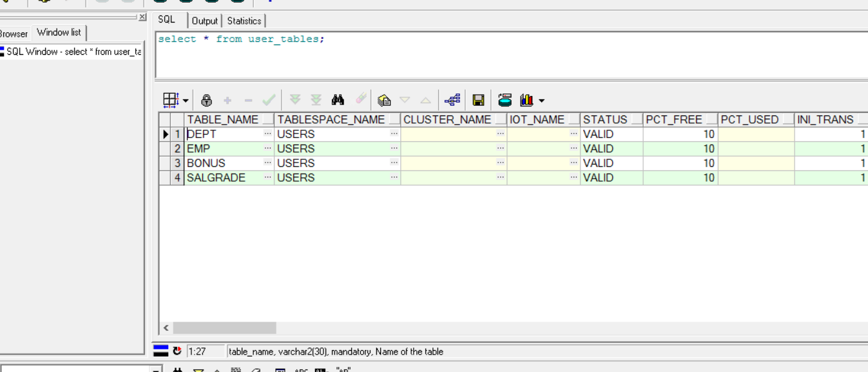868x372 pixels.
Task: Toggle the single record view icon
Action: [384, 100]
